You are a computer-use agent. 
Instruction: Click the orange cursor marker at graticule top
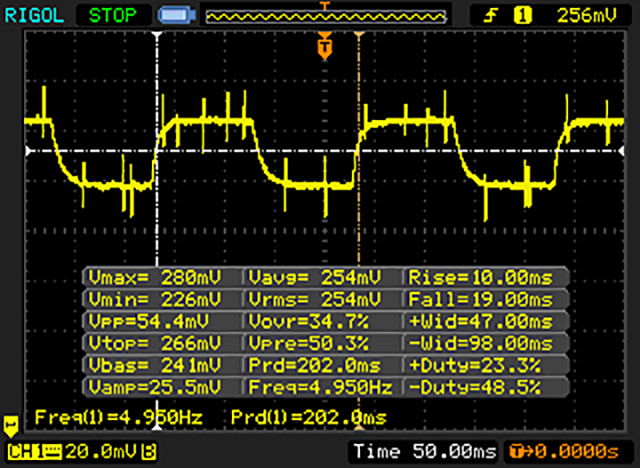pyautogui.click(x=359, y=35)
